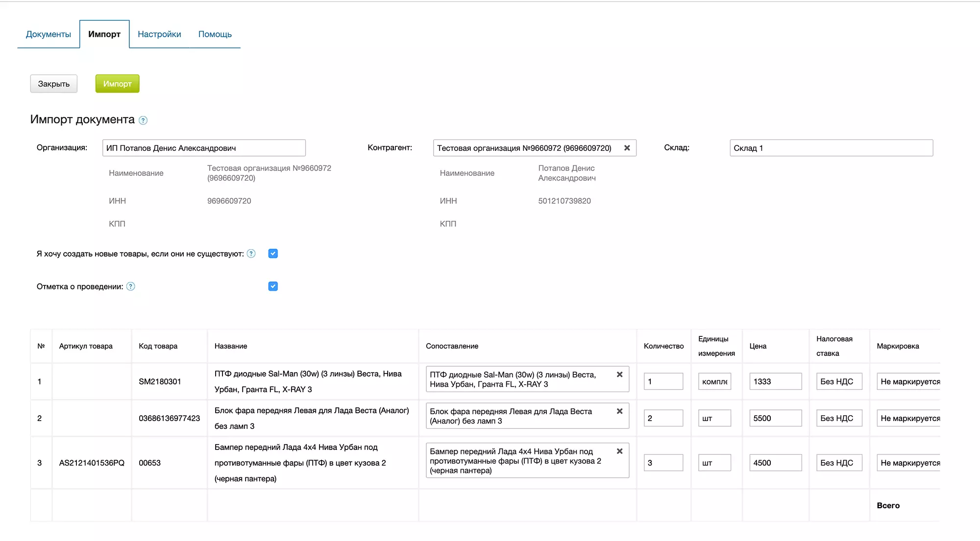Open Склад 1 warehouse selector
Image resolution: width=980 pixels, height=541 pixels.
[831, 148]
